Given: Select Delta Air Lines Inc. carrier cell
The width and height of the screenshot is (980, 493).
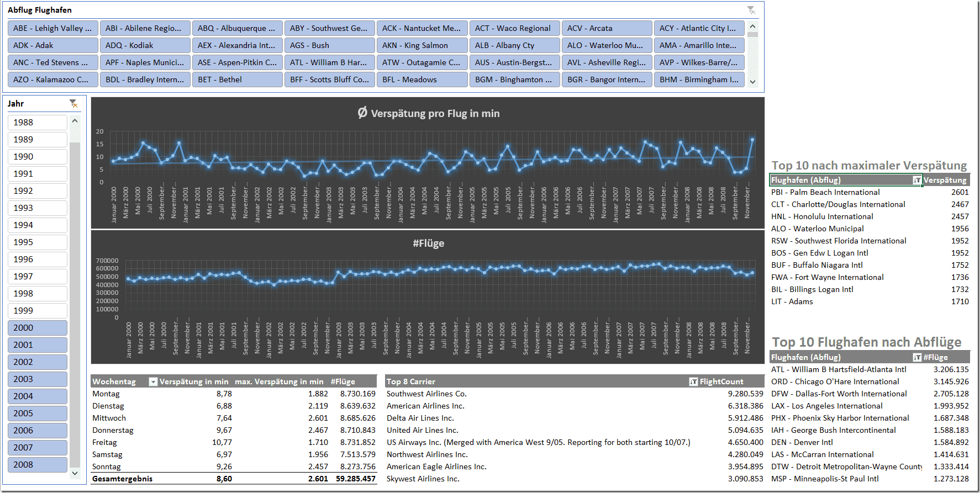Looking at the screenshot, I should pos(420,418).
